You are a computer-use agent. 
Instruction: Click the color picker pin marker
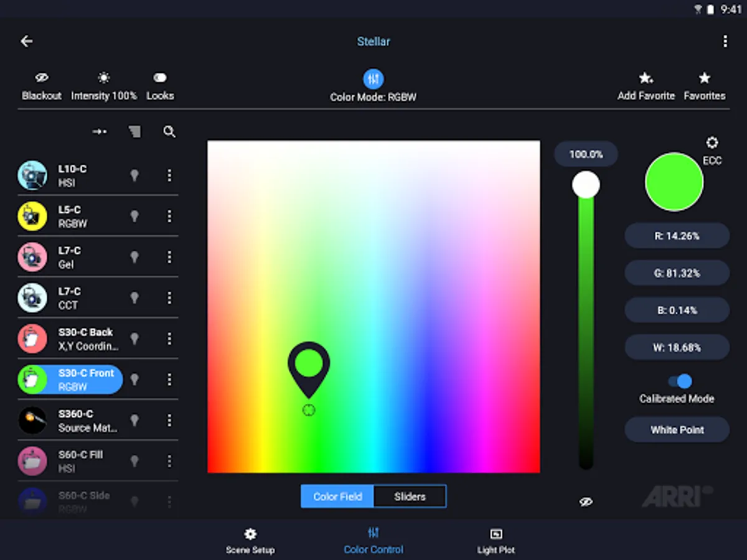pyautogui.click(x=309, y=369)
